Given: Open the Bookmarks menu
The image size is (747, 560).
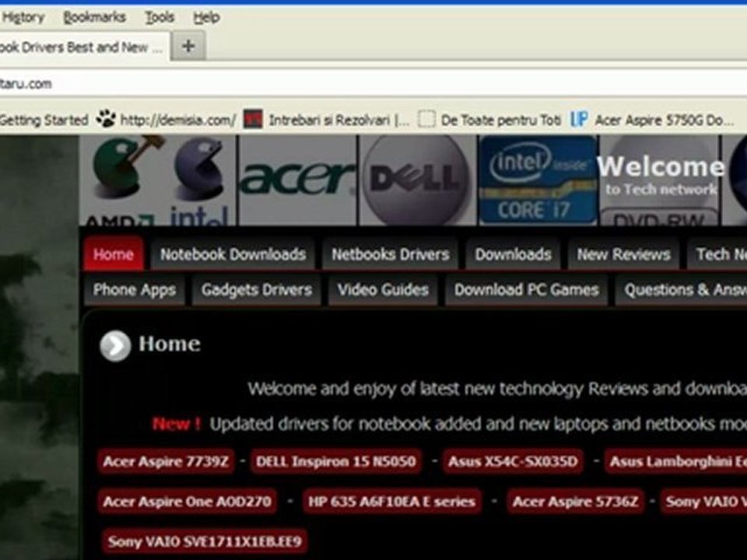Looking at the screenshot, I should [94, 18].
